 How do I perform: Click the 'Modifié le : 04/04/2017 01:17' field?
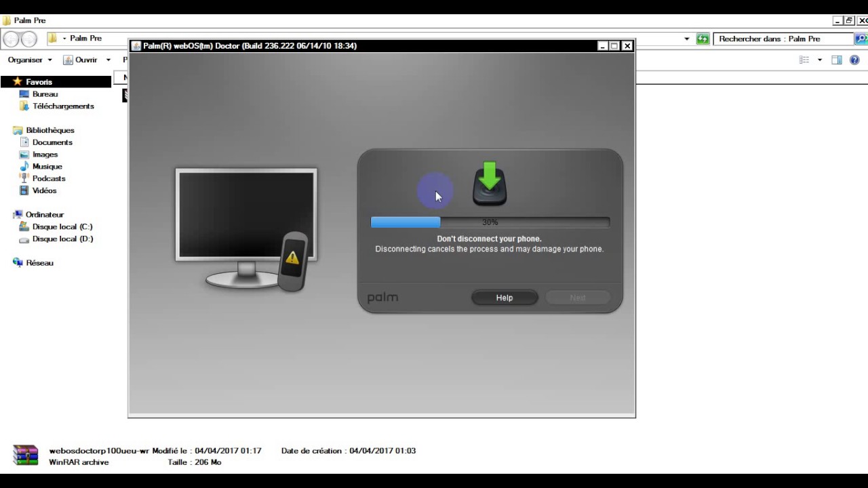point(207,451)
